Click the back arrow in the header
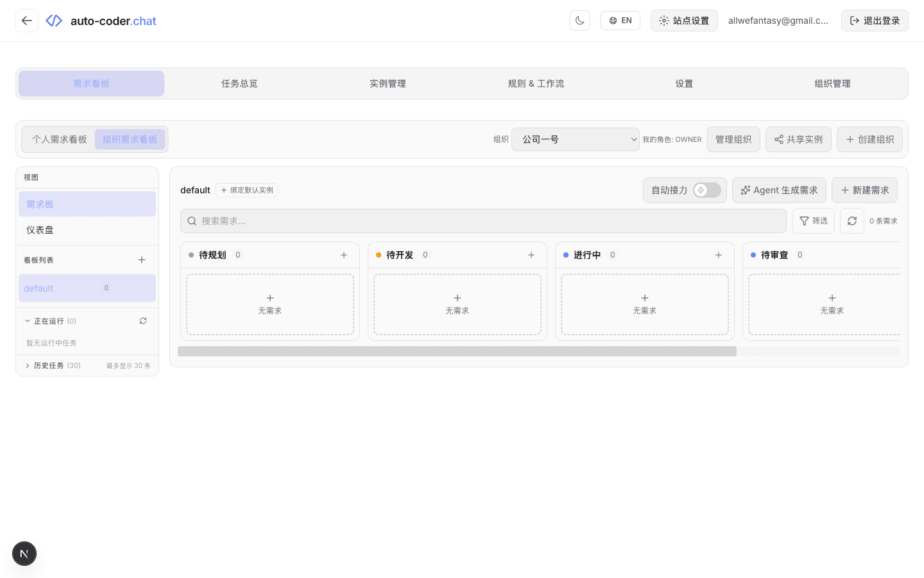Screen dimensions: 924x578 26,20
